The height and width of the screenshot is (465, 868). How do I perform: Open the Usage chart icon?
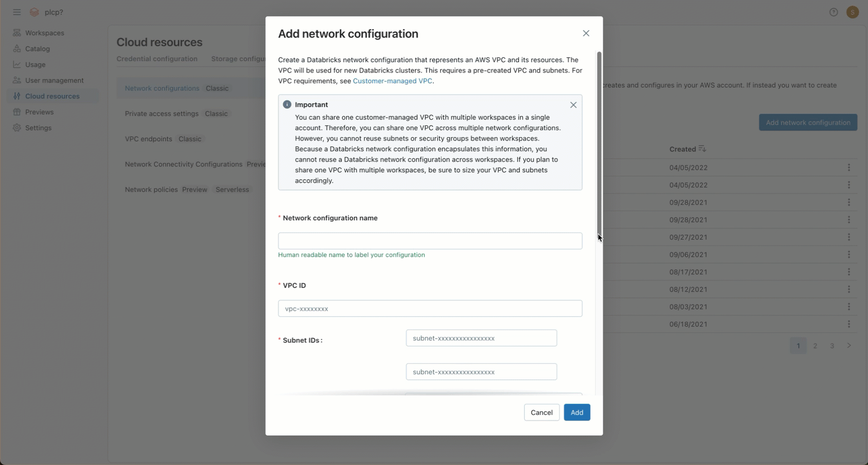tap(17, 64)
